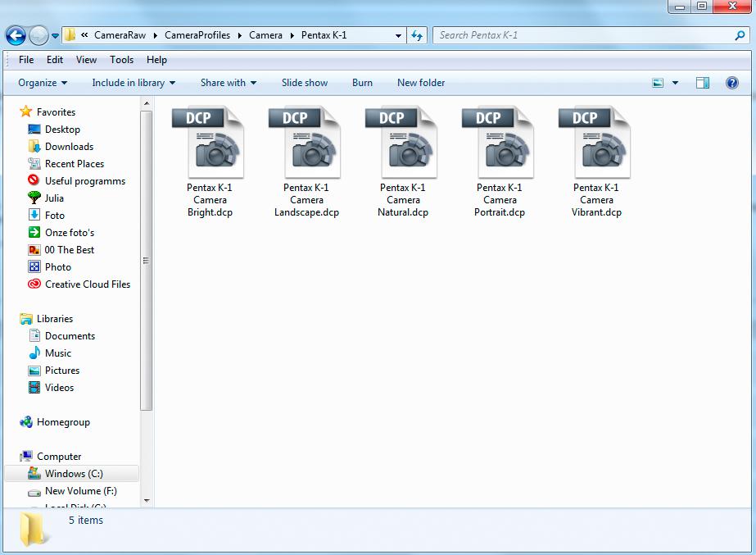
Task: Click the Burn toolbar button
Action: (362, 83)
